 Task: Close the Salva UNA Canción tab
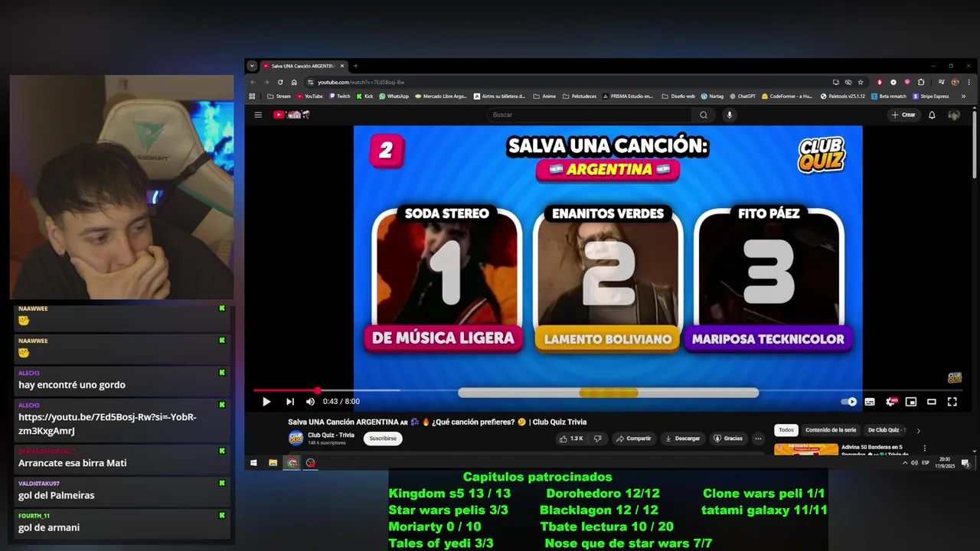[x=342, y=66]
